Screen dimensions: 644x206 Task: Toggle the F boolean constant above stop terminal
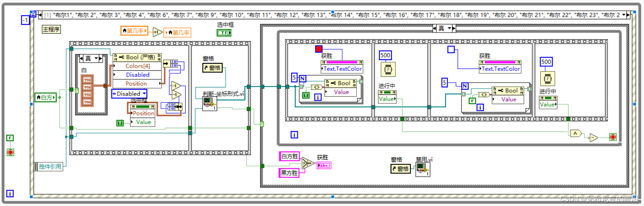10,138
